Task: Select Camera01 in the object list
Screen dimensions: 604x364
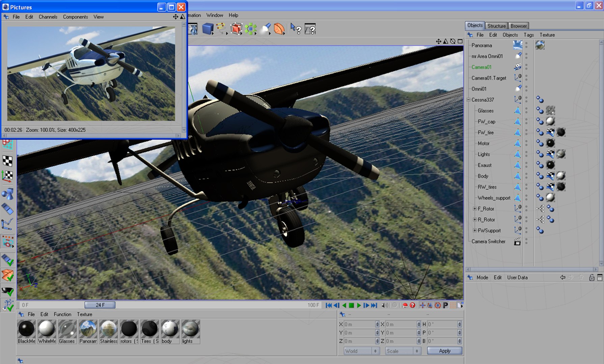Action: point(482,67)
